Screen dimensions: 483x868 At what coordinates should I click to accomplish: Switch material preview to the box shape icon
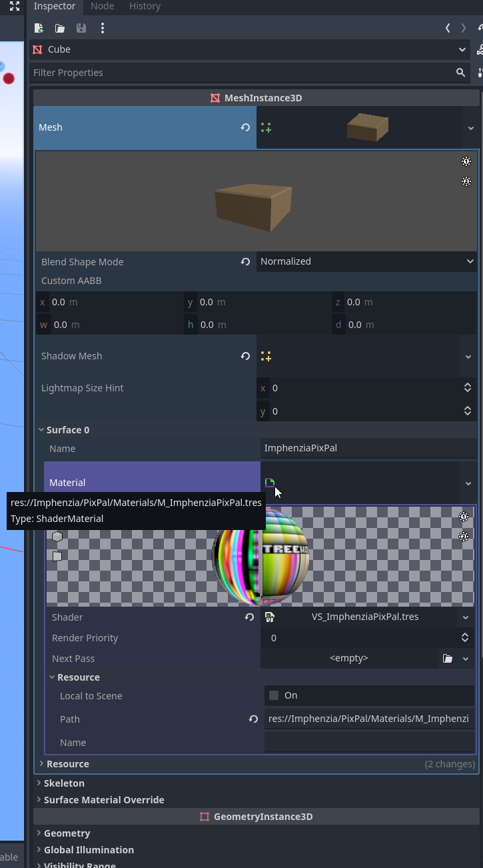[57, 556]
